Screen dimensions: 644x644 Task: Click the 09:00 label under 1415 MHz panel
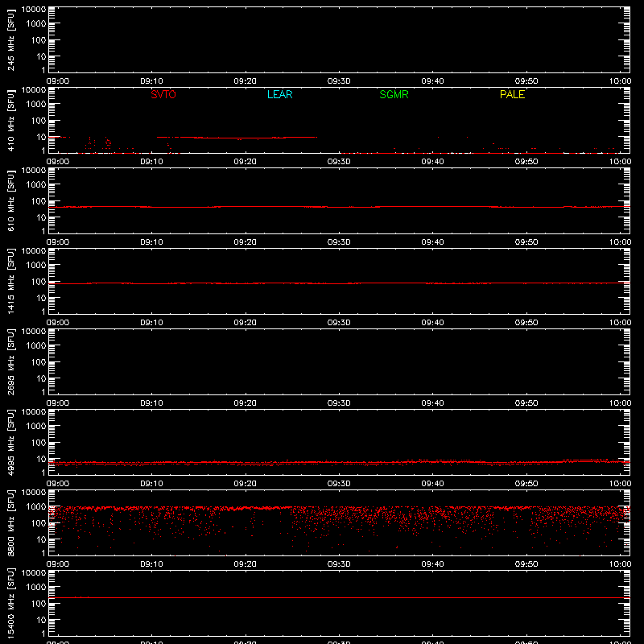point(58,323)
